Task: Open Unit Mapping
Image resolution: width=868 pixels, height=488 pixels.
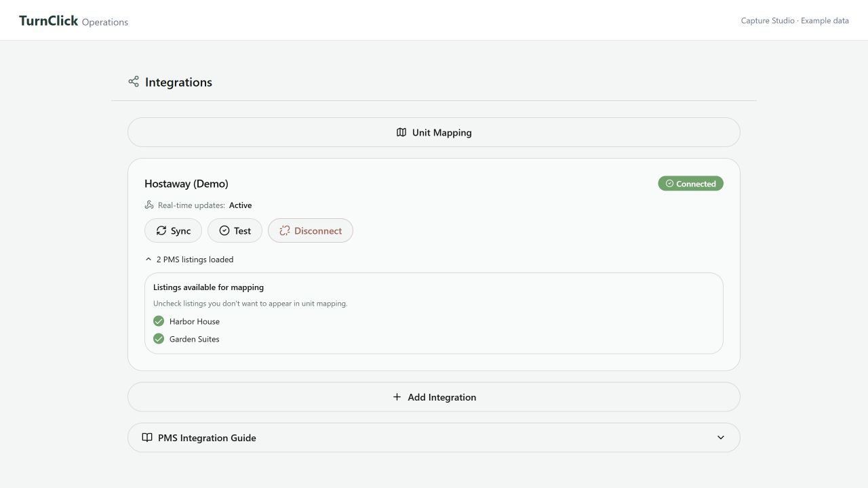Action: click(434, 132)
